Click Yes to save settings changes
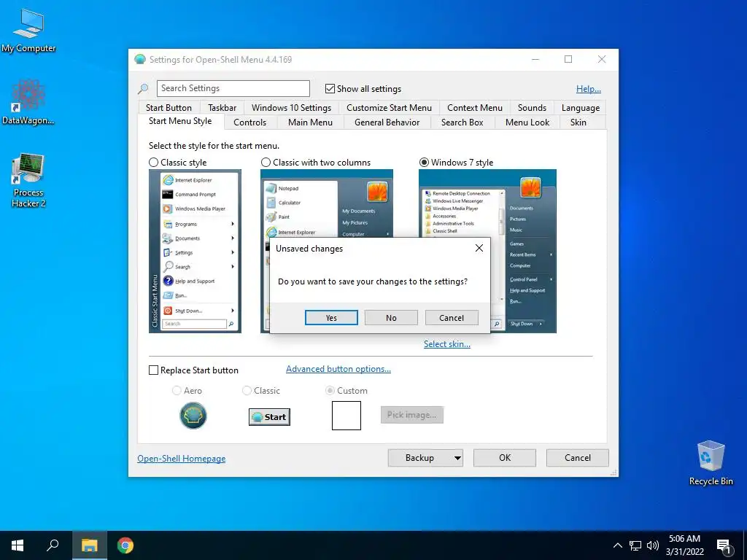Viewport: 747px width, 560px height. [x=331, y=318]
